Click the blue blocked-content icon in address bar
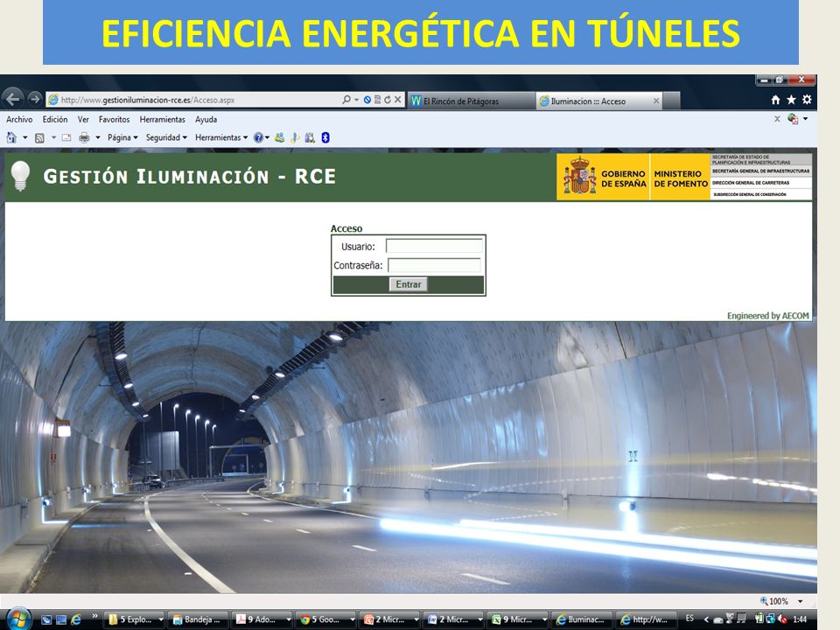Image resolution: width=840 pixels, height=630 pixels. point(367,100)
